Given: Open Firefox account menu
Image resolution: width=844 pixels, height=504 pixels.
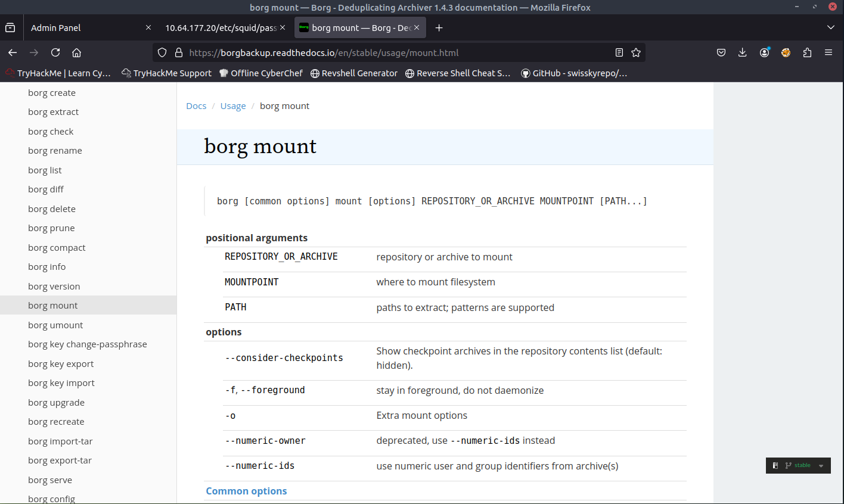Looking at the screenshot, I should (x=764, y=52).
